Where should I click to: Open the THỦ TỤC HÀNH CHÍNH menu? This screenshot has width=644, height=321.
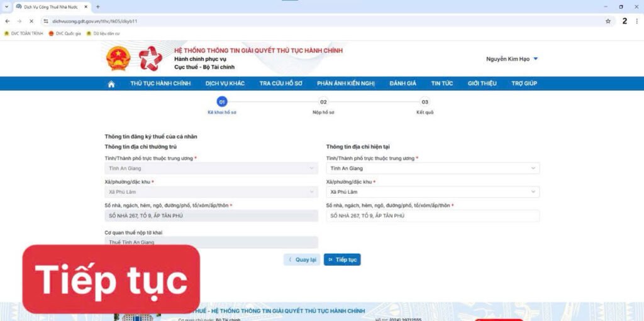tap(160, 84)
